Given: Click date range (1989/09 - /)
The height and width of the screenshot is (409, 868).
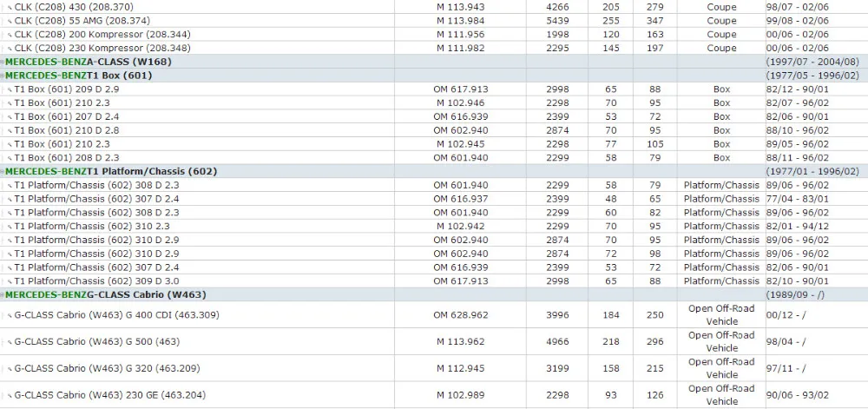Looking at the screenshot, I should tap(795, 295).
